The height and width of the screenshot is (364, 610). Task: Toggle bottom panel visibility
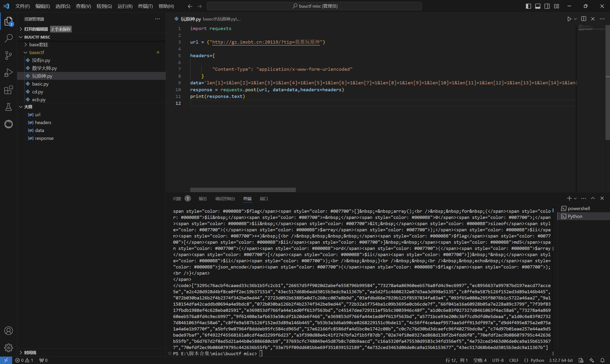538,6
